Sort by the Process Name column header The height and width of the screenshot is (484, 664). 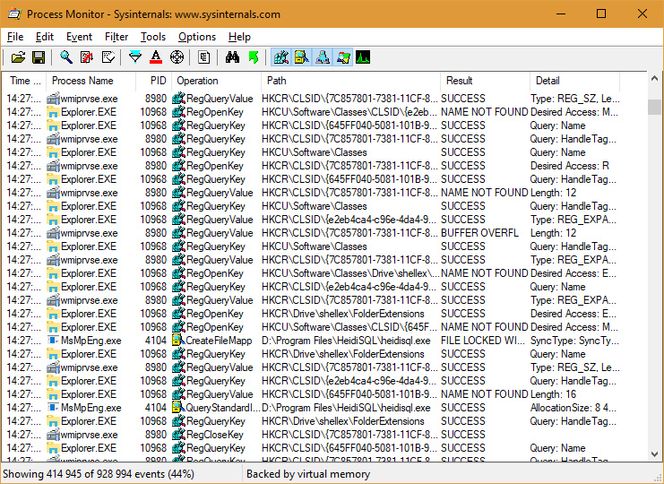pyautogui.click(x=91, y=80)
